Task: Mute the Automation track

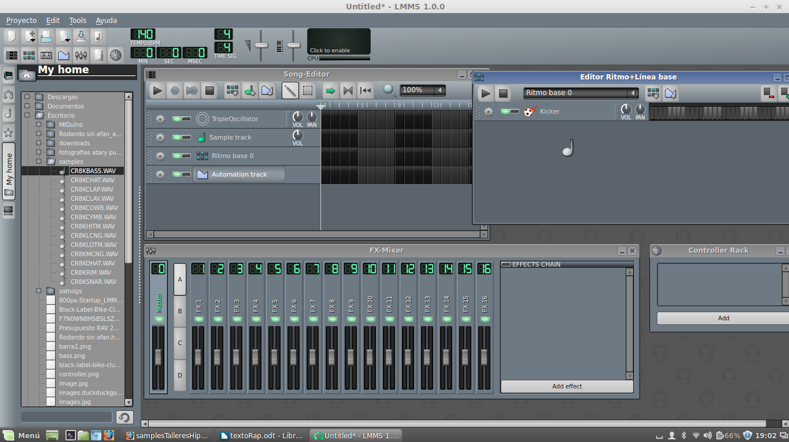Action: point(177,174)
